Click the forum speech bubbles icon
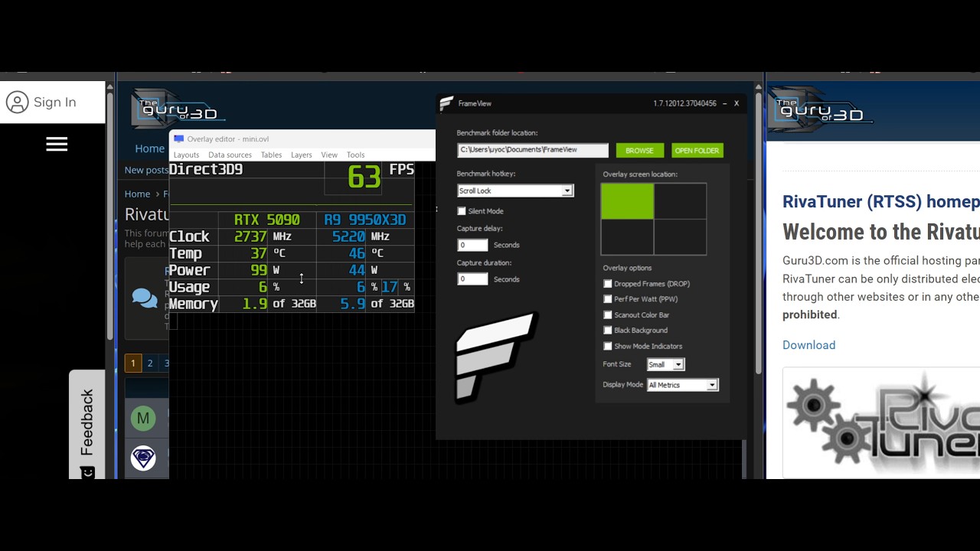This screenshot has width=980, height=551. point(145,298)
